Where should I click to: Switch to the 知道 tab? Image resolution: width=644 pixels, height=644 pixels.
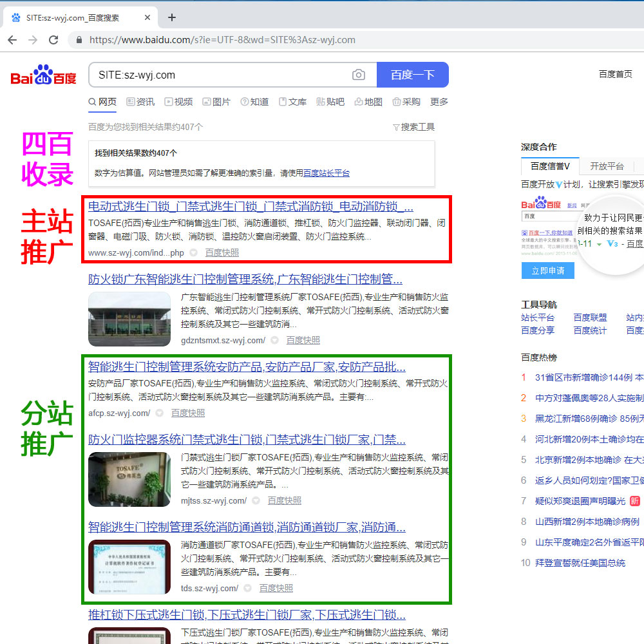click(254, 102)
